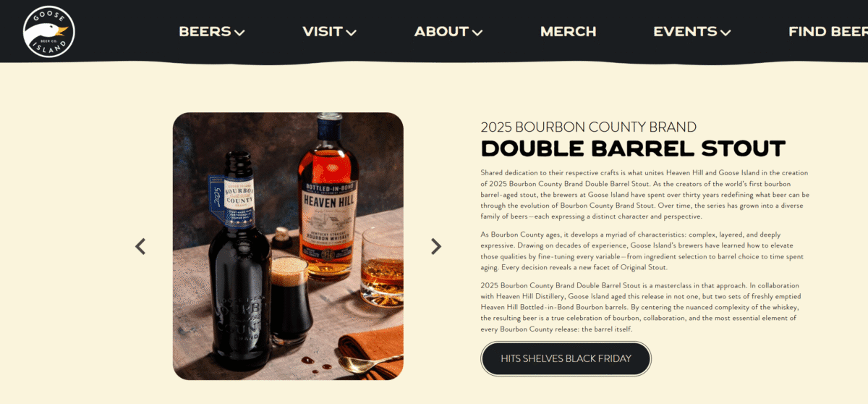Click the 2025 Bourbon County Brand subtitle
Image resolution: width=868 pixels, height=404 pixels.
pos(589,127)
